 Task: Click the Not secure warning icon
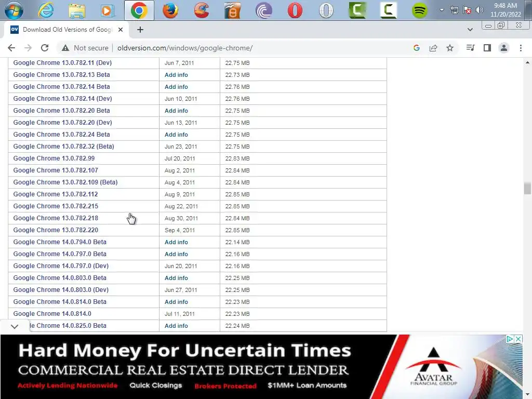point(65,48)
